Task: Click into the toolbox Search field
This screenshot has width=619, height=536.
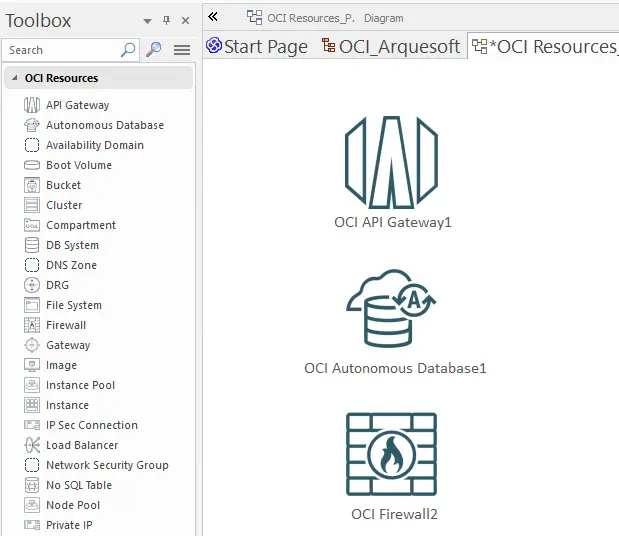Action: click(x=60, y=50)
